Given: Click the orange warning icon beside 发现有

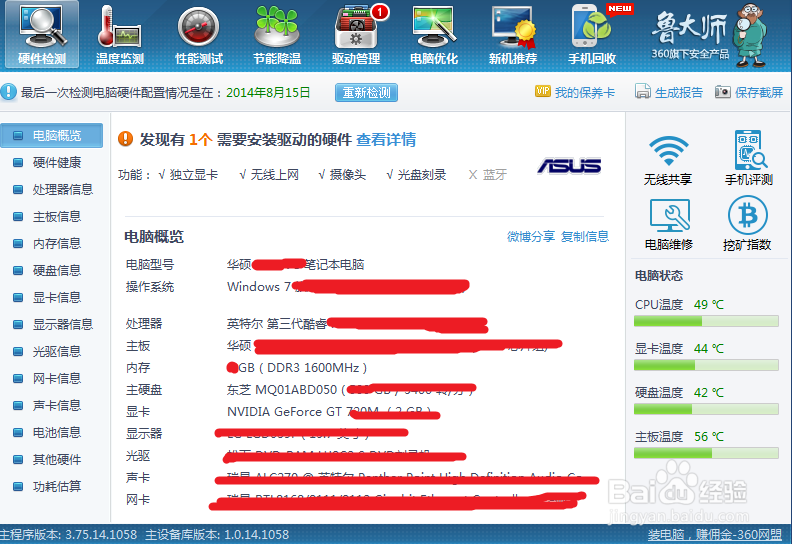Looking at the screenshot, I should [x=125, y=139].
